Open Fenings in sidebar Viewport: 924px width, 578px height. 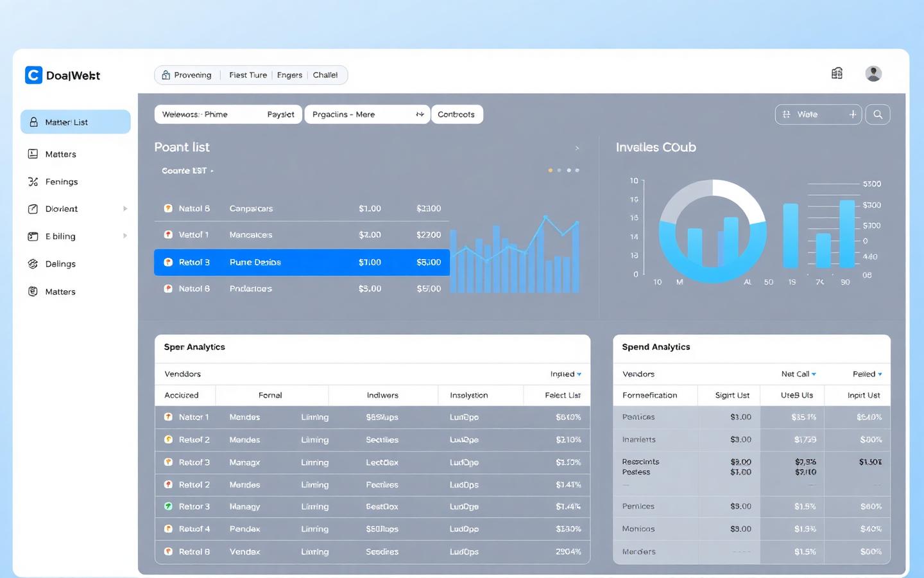62,182
